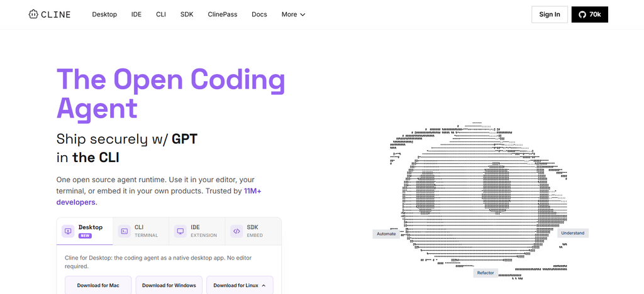Follow the 11M+ developers link
644x294 pixels.
(x=158, y=197)
